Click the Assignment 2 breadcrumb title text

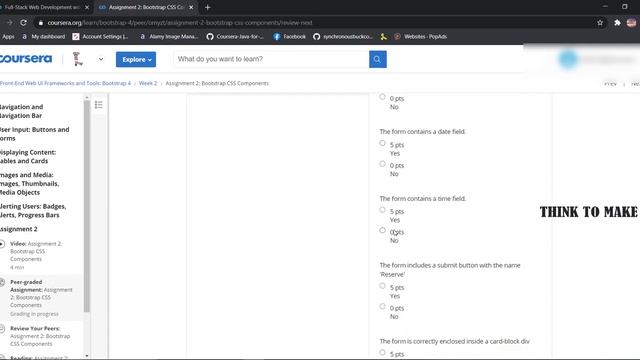click(x=217, y=83)
